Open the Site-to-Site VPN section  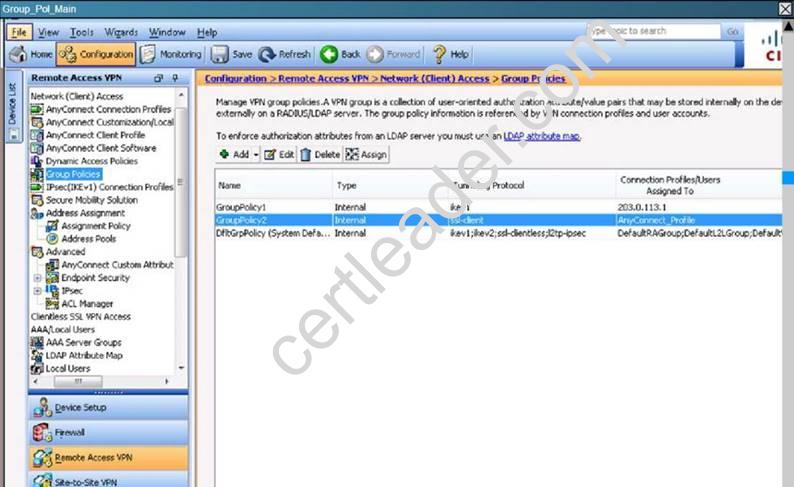click(108, 480)
